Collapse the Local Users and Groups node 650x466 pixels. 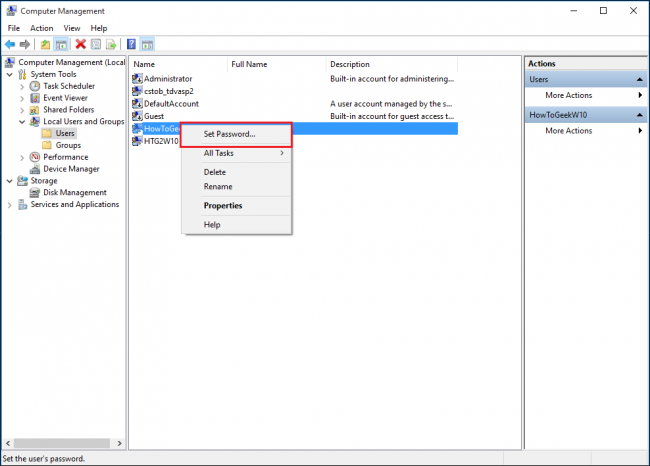coord(21,121)
